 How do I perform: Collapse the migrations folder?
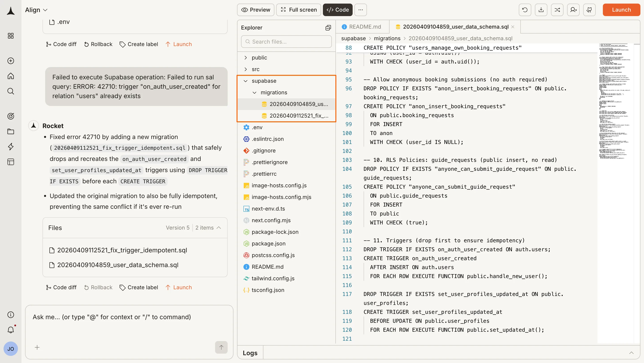[286, 93]
